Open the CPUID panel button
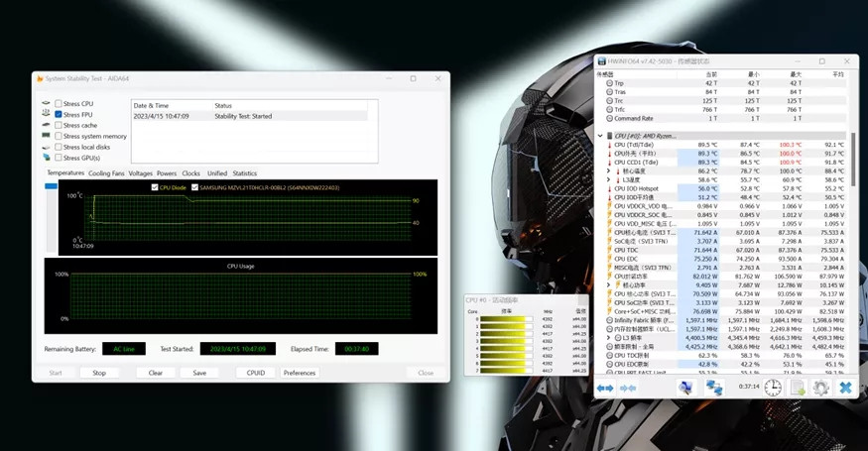Screen dimensions: 868x451 coord(256,373)
